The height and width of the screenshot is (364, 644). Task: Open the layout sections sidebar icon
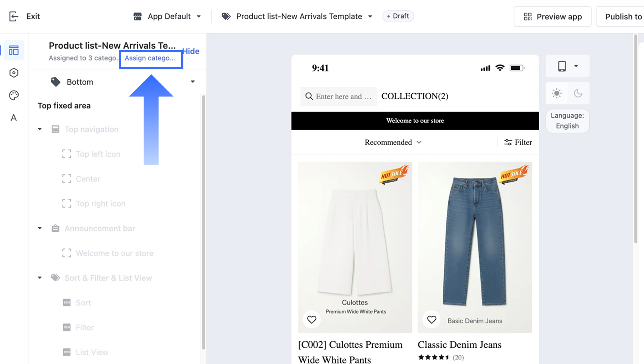[14, 50]
